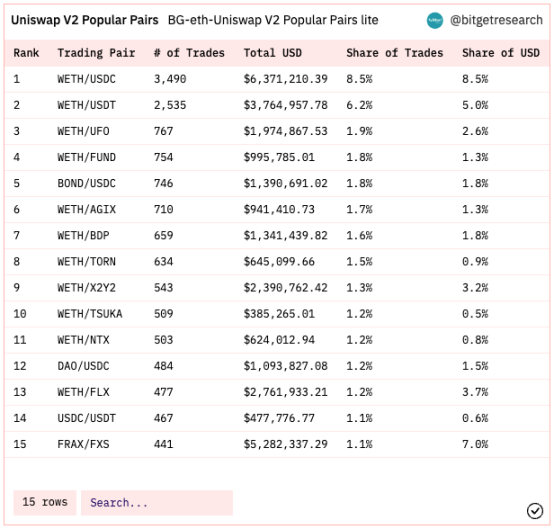Screen dimensions: 554x529
Task: Sort by Share of USD column header
Action: click(x=501, y=53)
